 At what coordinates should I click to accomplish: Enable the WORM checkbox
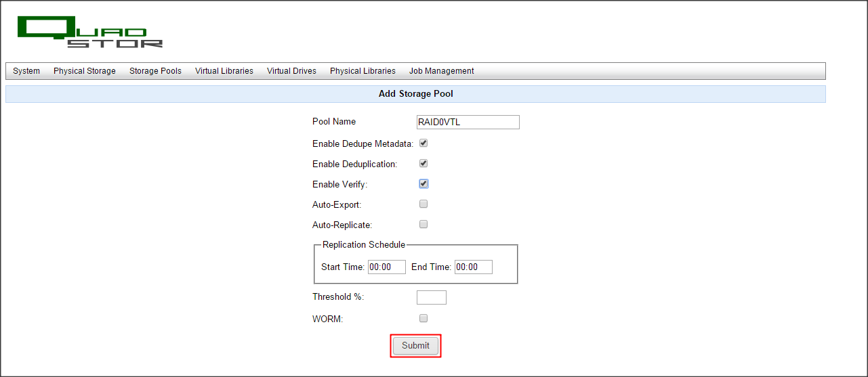pyautogui.click(x=423, y=318)
